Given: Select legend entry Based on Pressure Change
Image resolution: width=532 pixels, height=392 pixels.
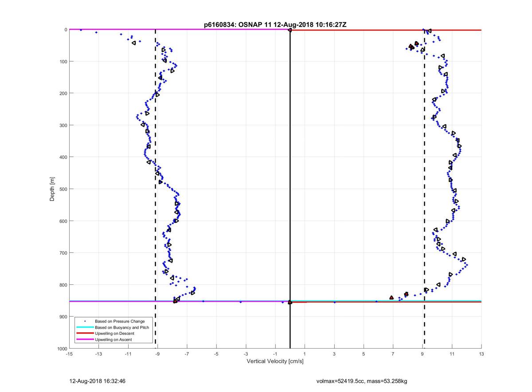Looking at the screenshot, I should click(120, 321).
